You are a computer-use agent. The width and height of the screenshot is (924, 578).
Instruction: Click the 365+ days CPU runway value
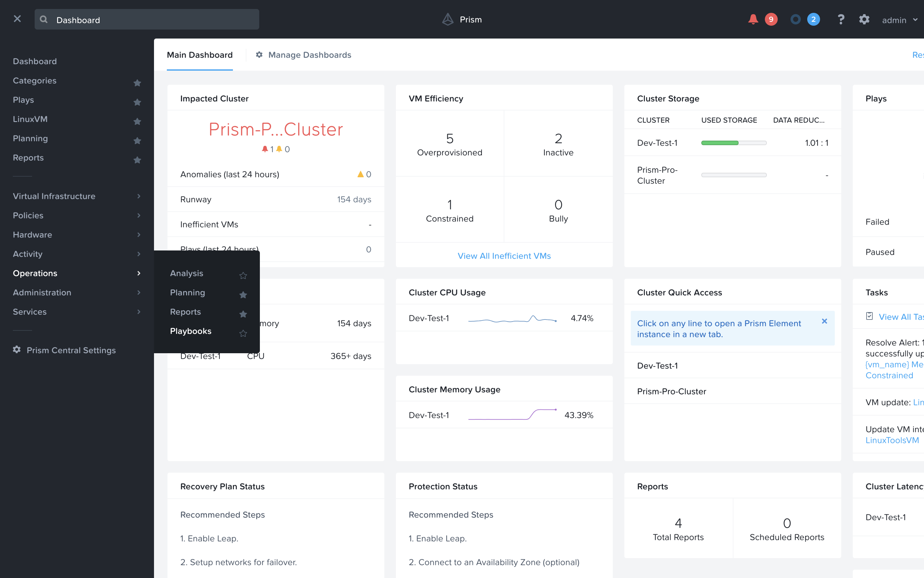coord(350,356)
